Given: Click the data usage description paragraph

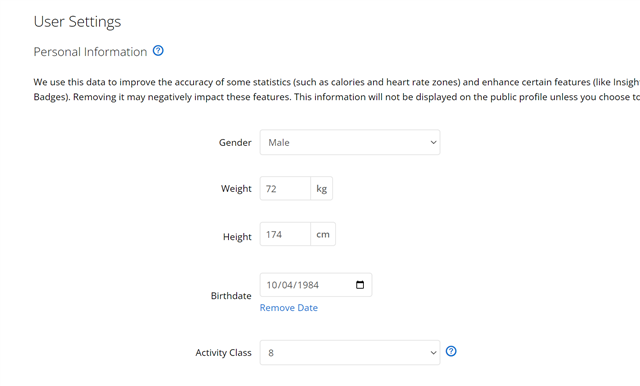Looking at the screenshot, I should click(337, 89).
